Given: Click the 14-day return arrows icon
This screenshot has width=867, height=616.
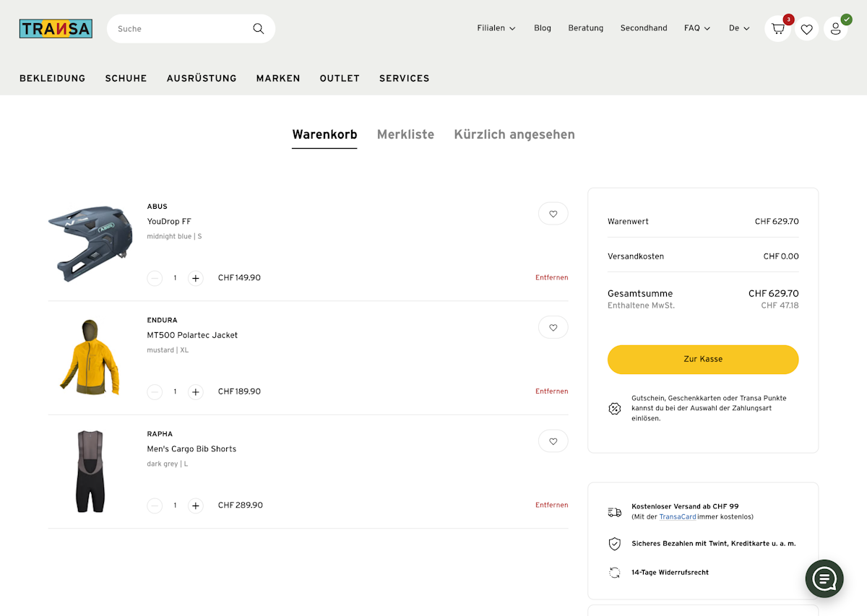Looking at the screenshot, I should (615, 573).
